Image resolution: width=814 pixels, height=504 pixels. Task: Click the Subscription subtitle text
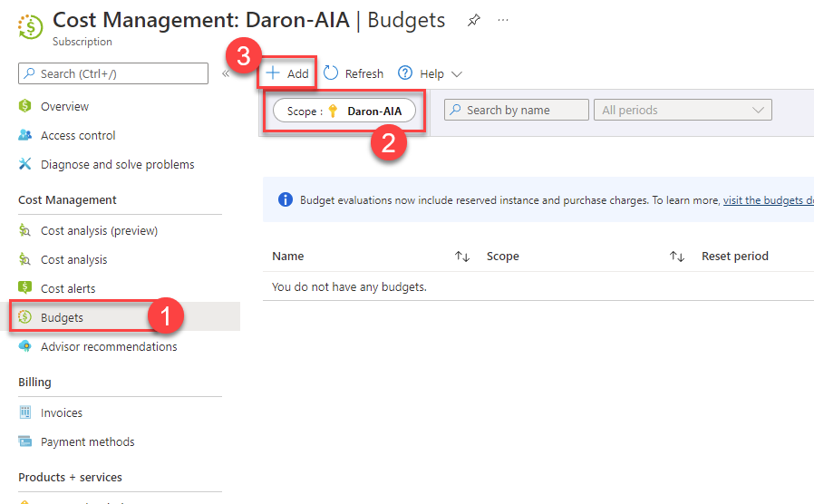click(x=82, y=42)
